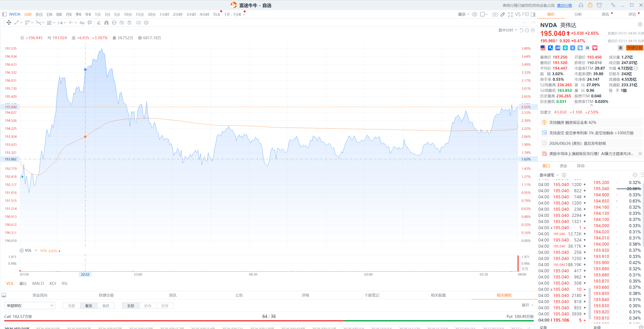Viewport: 644px width, 329px height.
Task: Toggle the lock drawings sync icon
Action: (x=114, y=23)
